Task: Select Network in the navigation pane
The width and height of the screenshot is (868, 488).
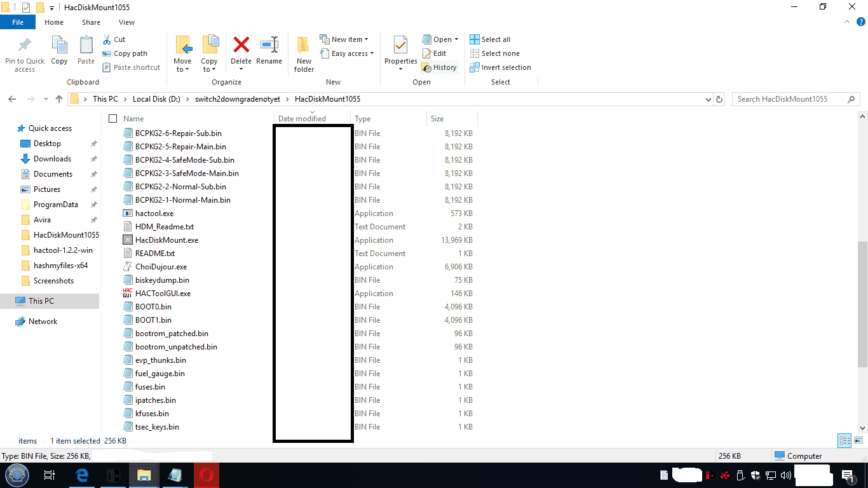Action: coord(43,322)
